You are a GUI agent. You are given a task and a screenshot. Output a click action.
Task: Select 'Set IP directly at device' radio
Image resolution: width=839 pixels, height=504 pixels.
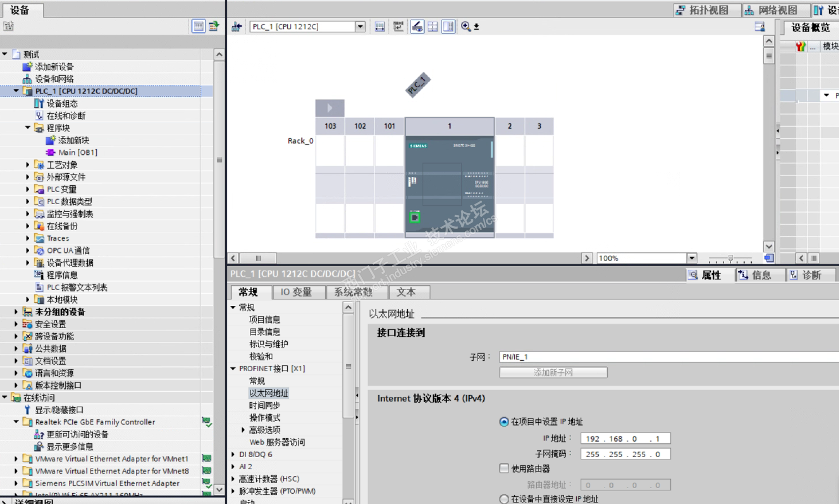coord(504,499)
